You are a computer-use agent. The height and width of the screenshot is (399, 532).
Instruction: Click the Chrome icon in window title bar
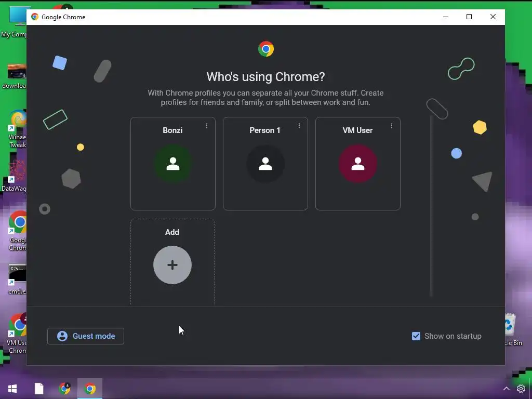(x=35, y=17)
